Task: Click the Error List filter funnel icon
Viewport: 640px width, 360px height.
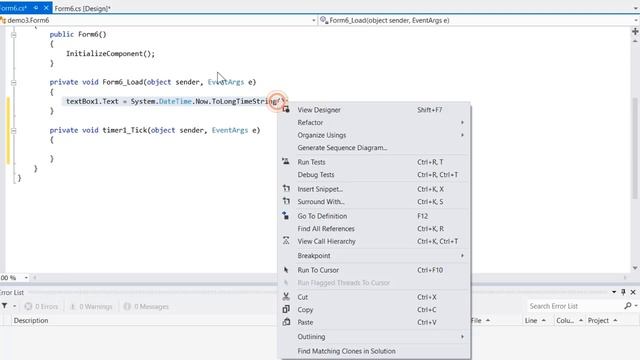Action: pos(4,306)
